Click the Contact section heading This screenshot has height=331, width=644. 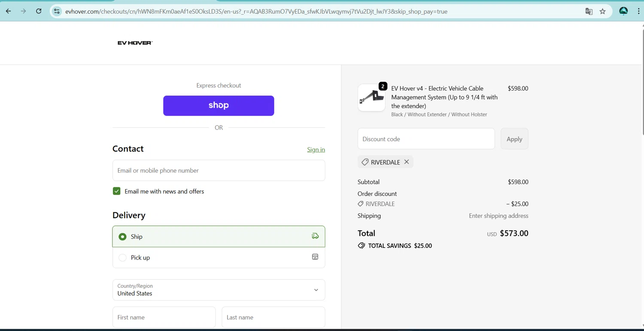128,149
